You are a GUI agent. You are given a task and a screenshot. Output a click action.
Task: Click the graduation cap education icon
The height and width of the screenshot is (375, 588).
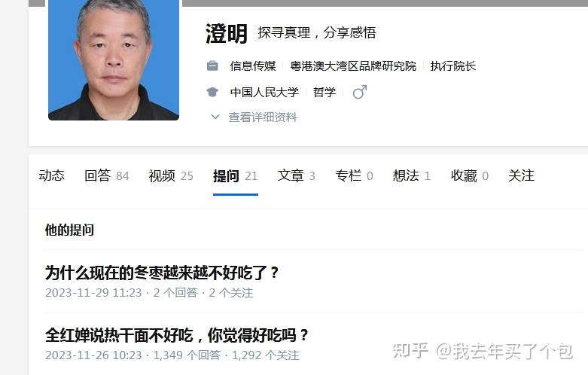click(212, 92)
